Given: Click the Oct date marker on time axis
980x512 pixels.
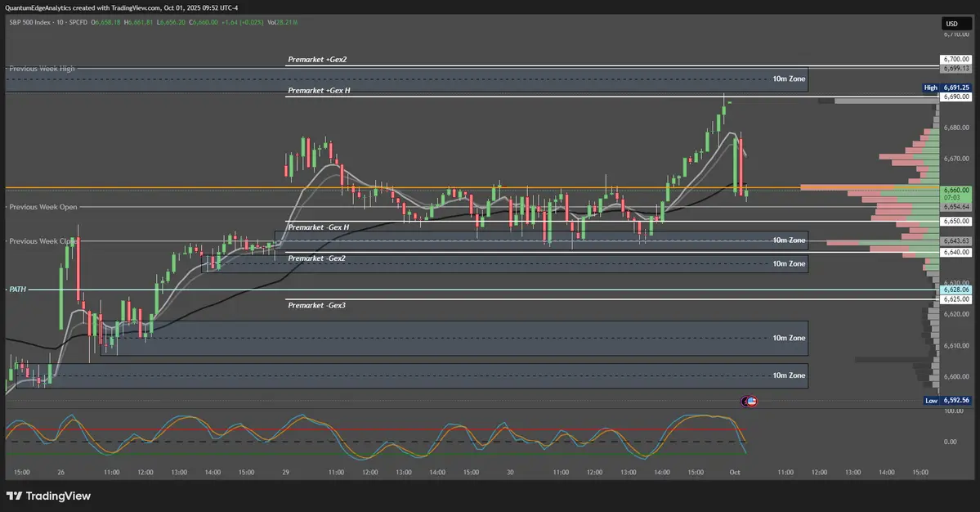Looking at the screenshot, I should [735, 472].
